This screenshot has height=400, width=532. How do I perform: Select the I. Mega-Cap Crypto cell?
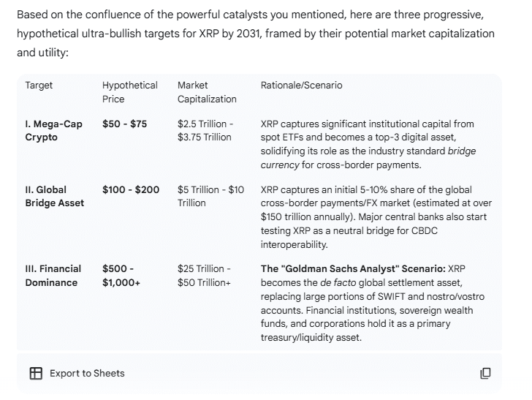[x=53, y=130]
